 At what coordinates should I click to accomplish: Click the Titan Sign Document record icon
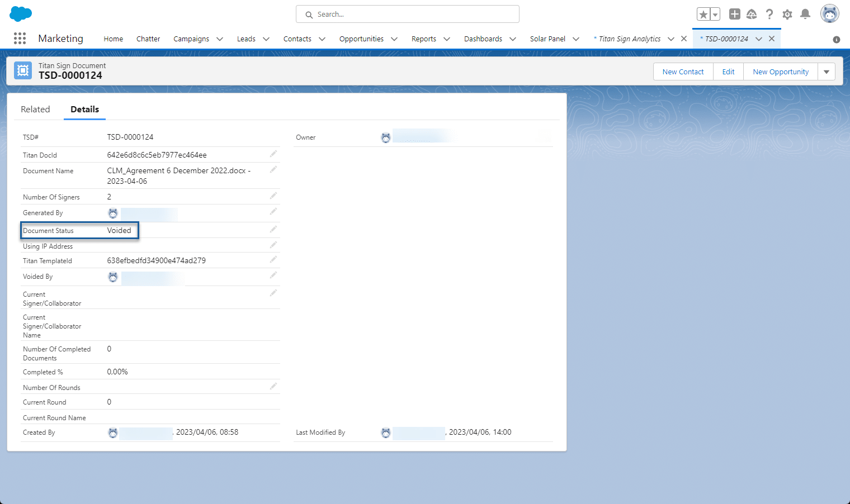click(22, 70)
